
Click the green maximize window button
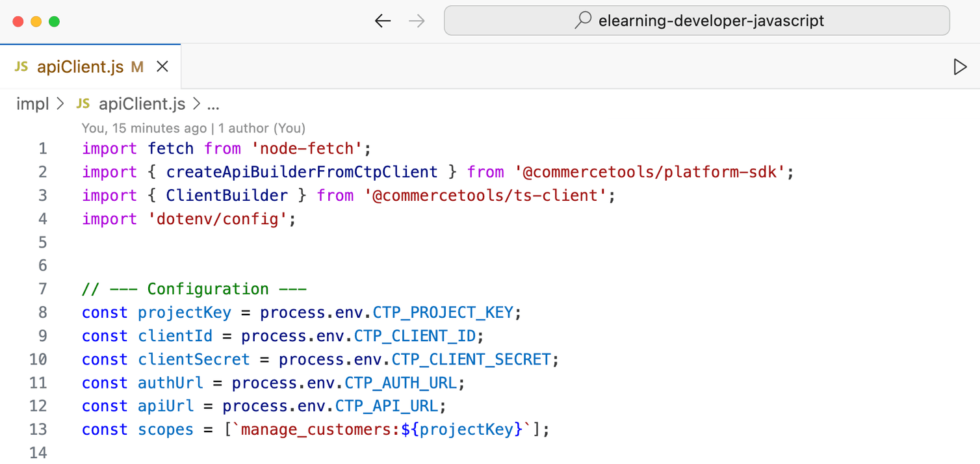click(x=55, y=21)
